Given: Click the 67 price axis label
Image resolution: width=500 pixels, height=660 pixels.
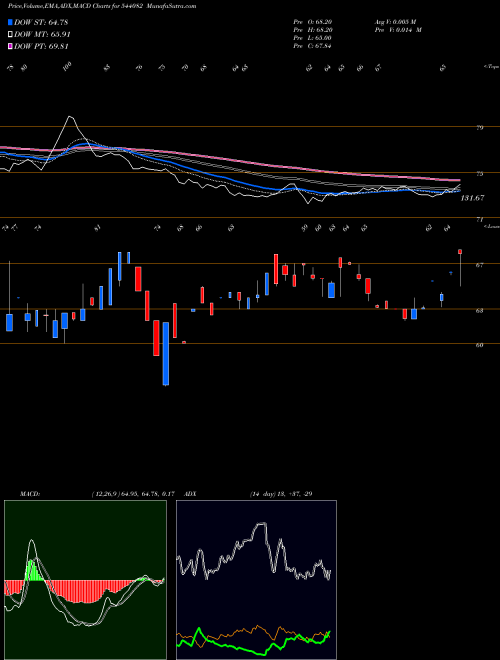Looking at the screenshot, I should (479, 265).
